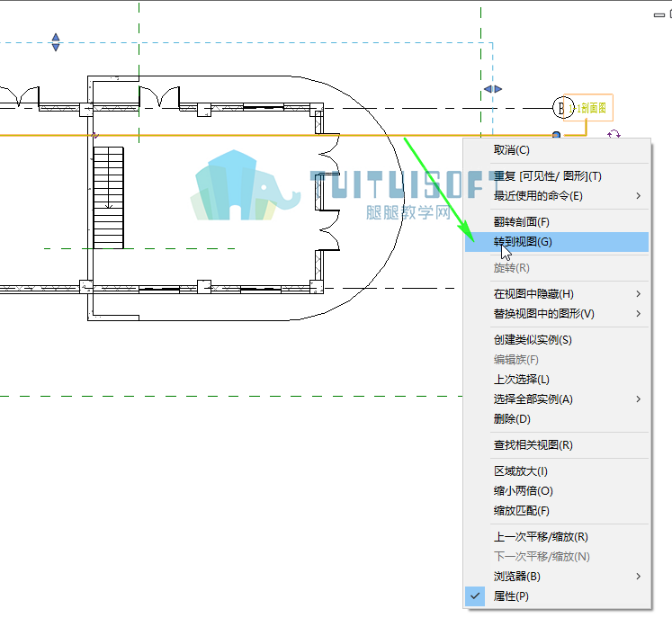
Task: Click the horizontal section drag arrows control
Action: pos(493,89)
